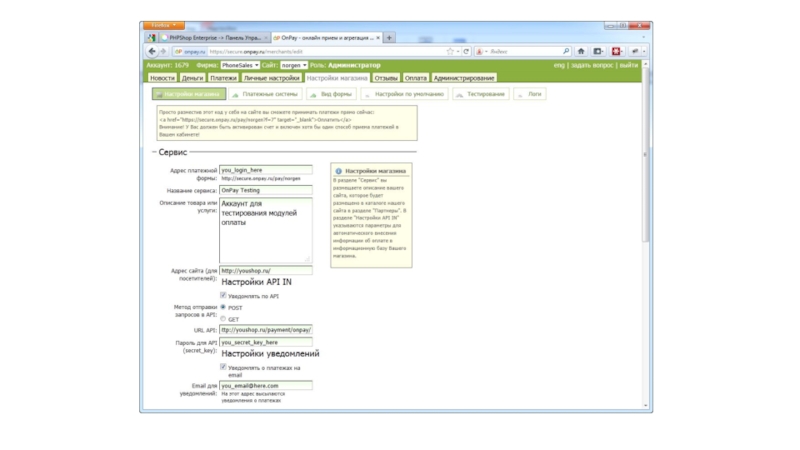
Task: Open the Новости menu tab
Action: click(x=162, y=78)
